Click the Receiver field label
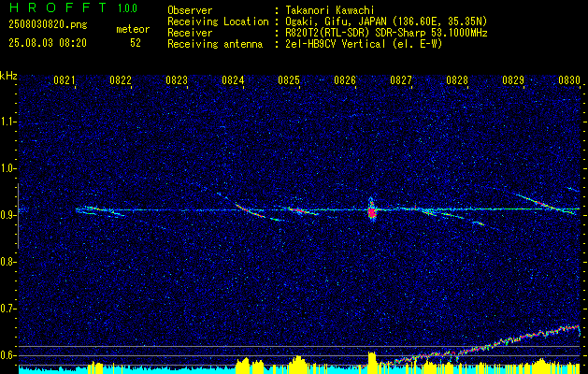This screenshot has height=374, width=588. coord(190,33)
